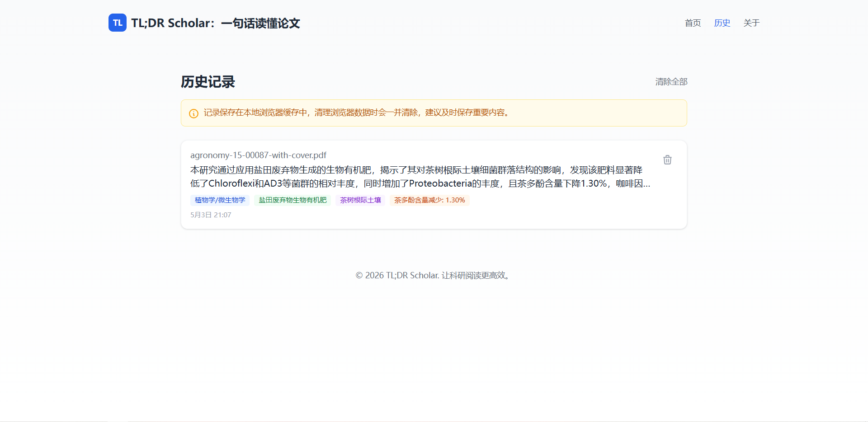Screen dimensions: 868x422
Task: Select the 盐田废弃物生物有机肥 tag
Action: tap(292, 200)
